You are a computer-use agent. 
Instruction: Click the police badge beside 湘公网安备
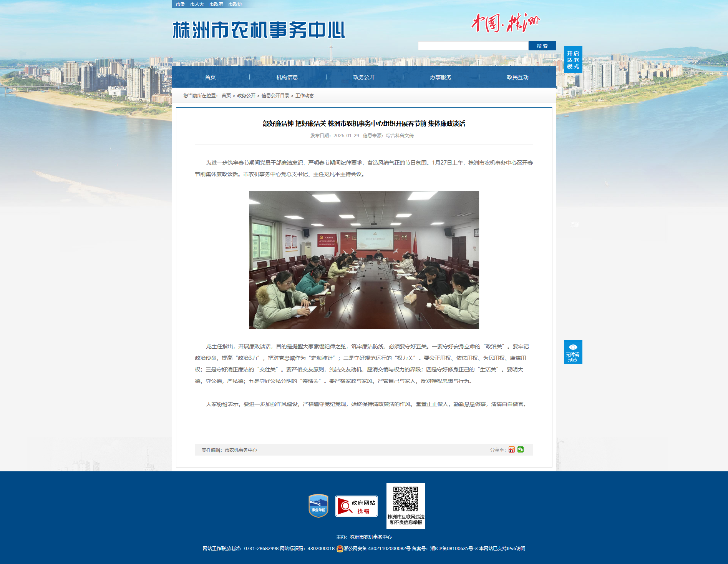coord(340,549)
